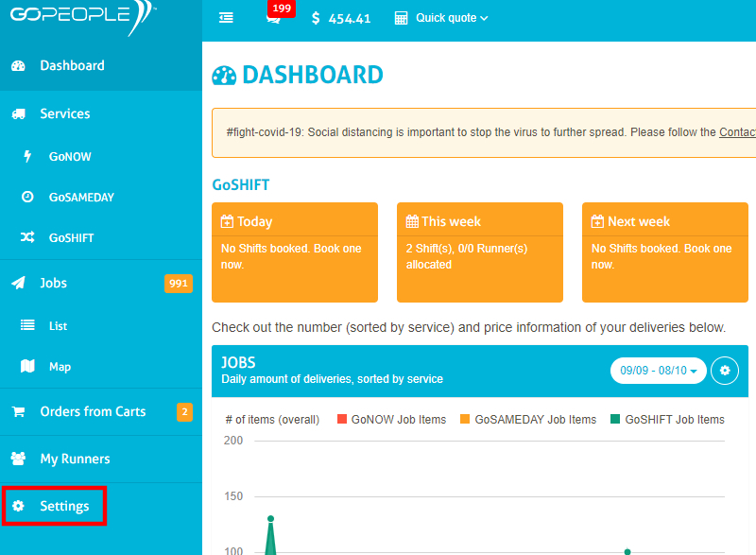Click the 991 Jobs badge
This screenshot has height=555, width=756.
[x=179, y=284]
